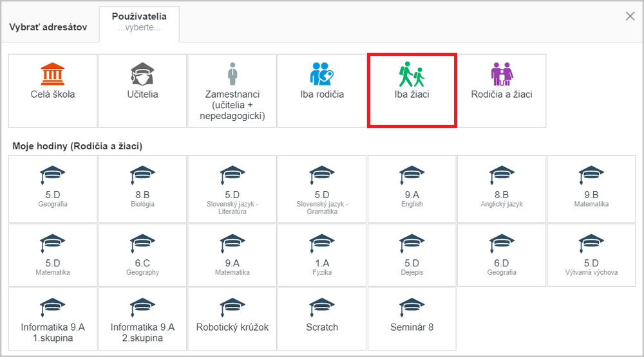This screenshot has width=644, height=357.
Task: Choose the 1.A Fyzika class
Action: point(322,255)
